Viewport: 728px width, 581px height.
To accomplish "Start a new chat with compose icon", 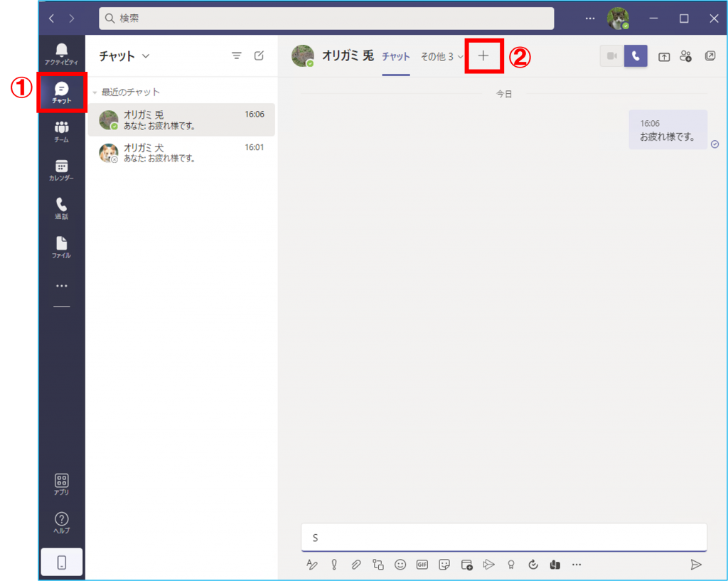I will (x=259, y=56).
